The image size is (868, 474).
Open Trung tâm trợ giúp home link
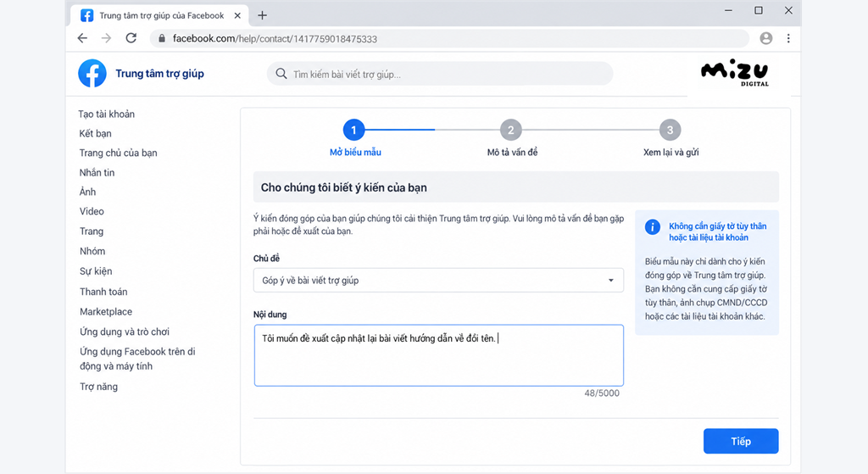click(x=159, y=74)
